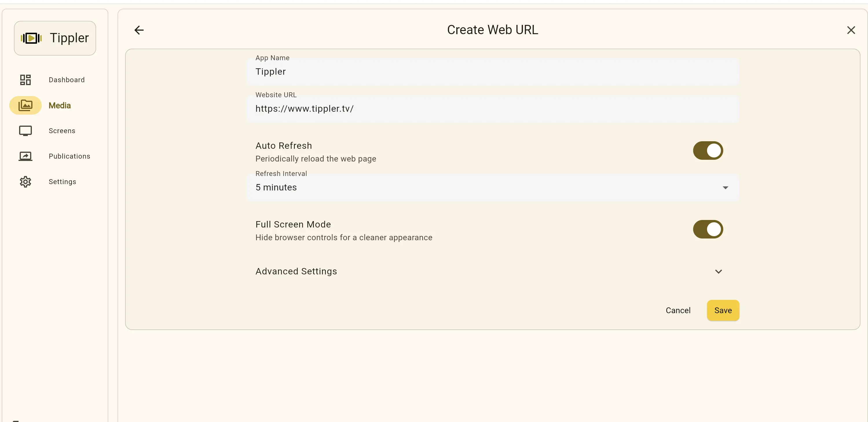868x422 pixels.
Task: Focus the Website URL input field
Action: (x=492, y=109)
